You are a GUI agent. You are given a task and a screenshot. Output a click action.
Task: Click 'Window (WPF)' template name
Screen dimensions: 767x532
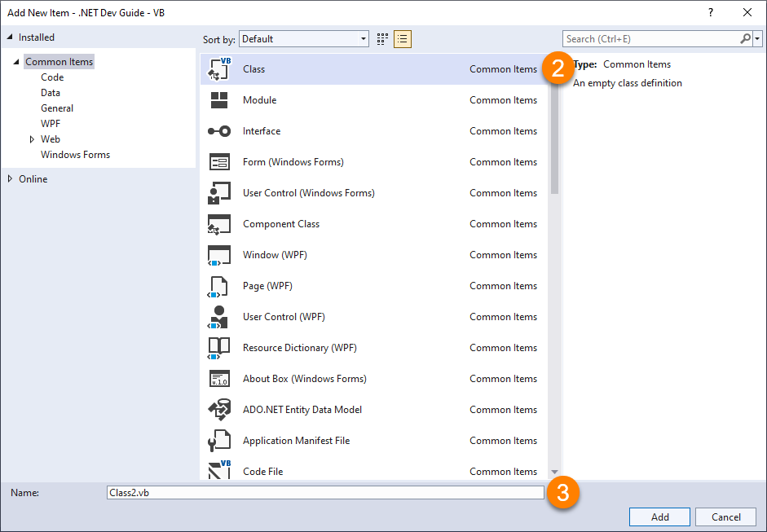(x=275, y=255)
